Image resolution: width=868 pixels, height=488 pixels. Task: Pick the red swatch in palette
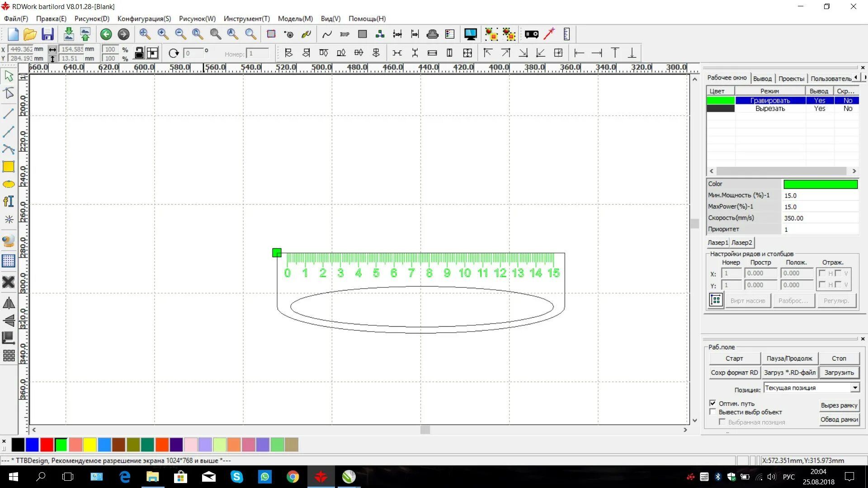click(x=47, y=445)
